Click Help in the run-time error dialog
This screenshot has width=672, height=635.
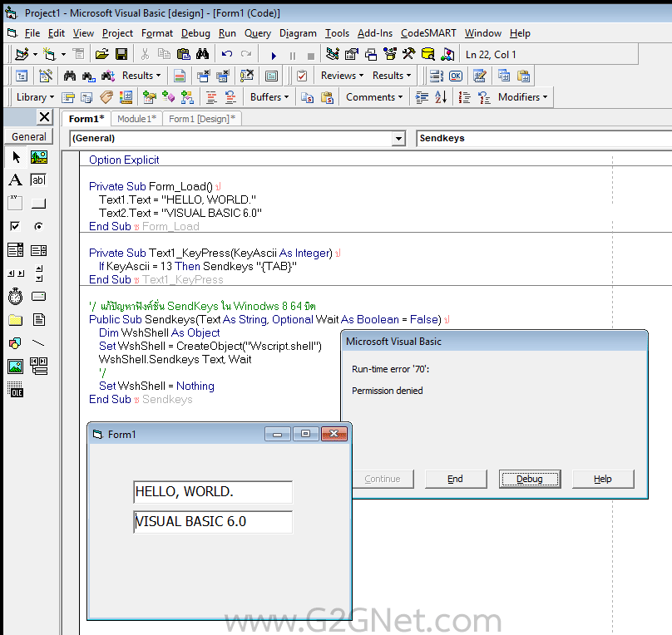603,479
